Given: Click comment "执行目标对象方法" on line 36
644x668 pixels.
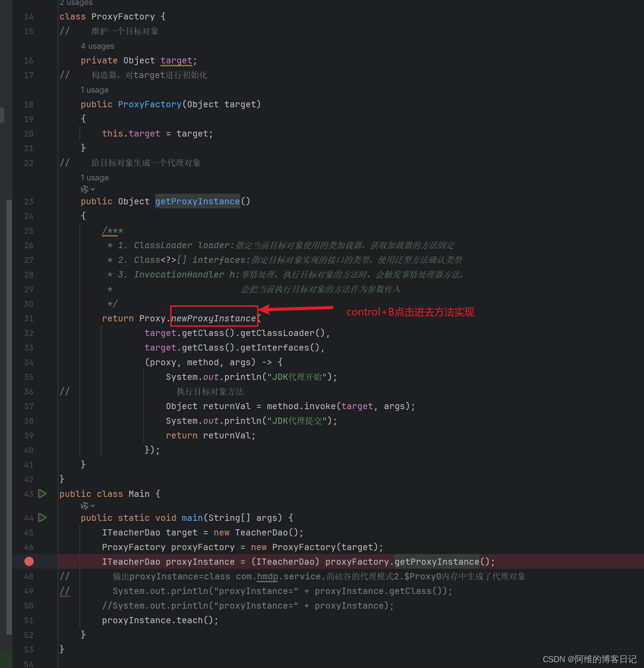Looking at the screenshot, I should (x=210, y=391).
